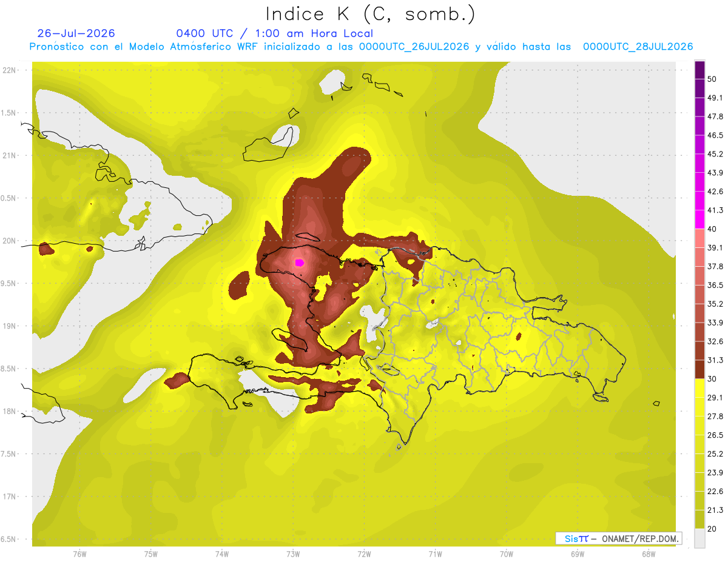Click the colorbar value '50'
Screen dimensions: 728x562
(713, 79)
